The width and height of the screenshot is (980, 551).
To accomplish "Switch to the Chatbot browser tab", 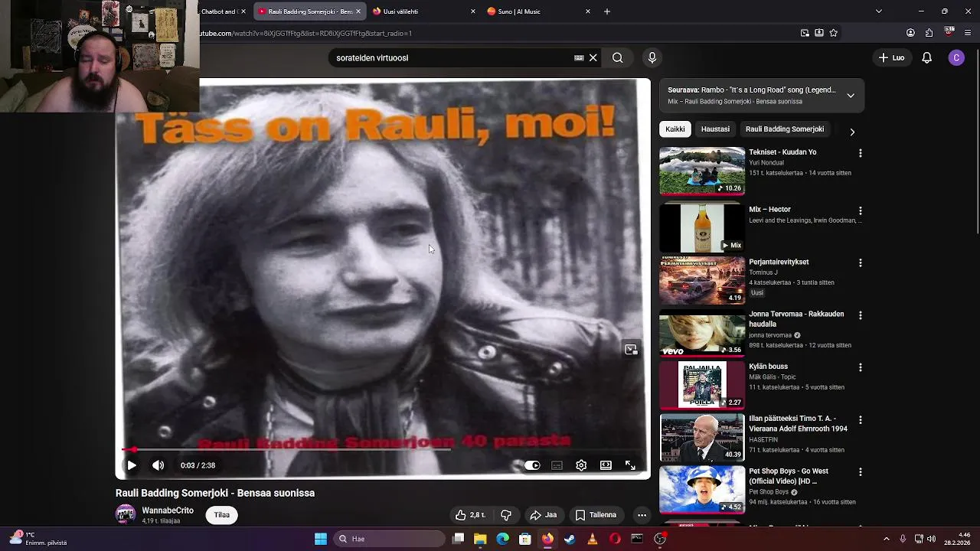I will 224,11.
